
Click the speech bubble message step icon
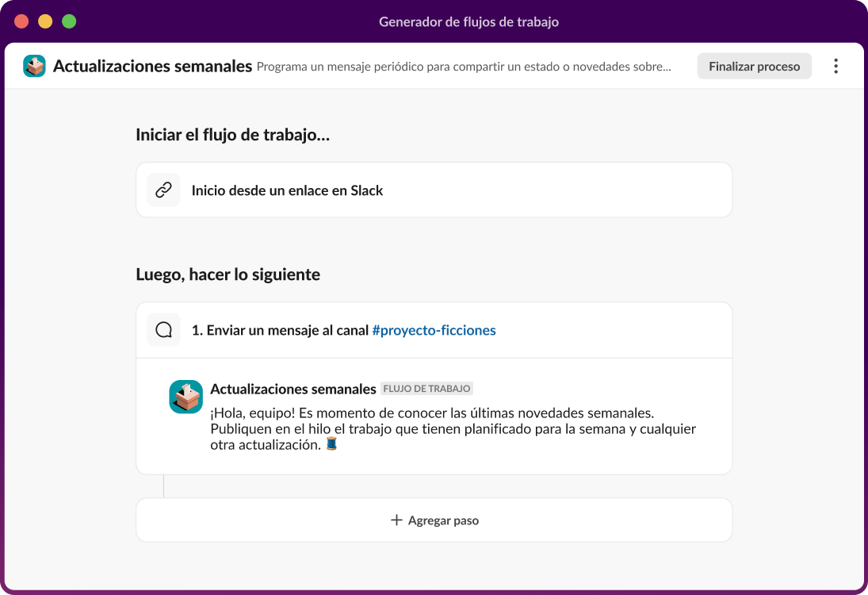coord(163,329)
